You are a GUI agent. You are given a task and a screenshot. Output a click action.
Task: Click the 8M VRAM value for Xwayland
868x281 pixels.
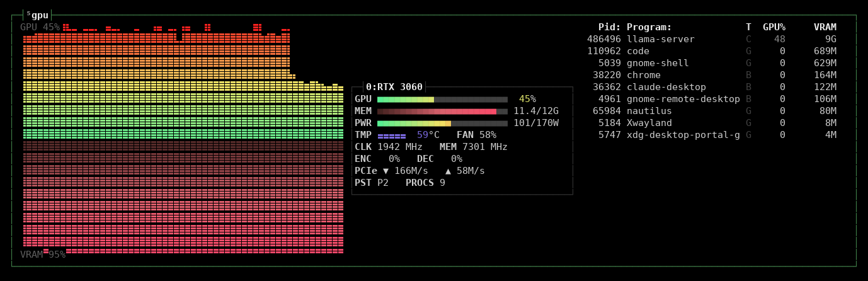[831, 123]
